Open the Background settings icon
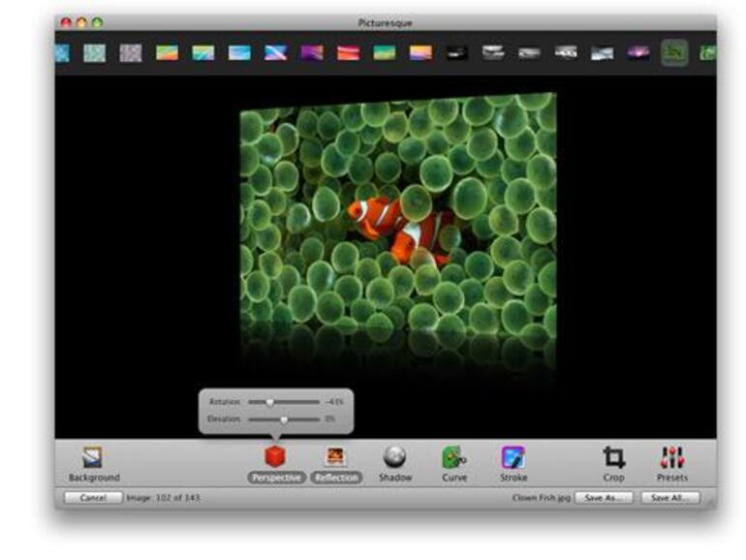The width and height of the screenshot is (746, 560). point(92,457)
